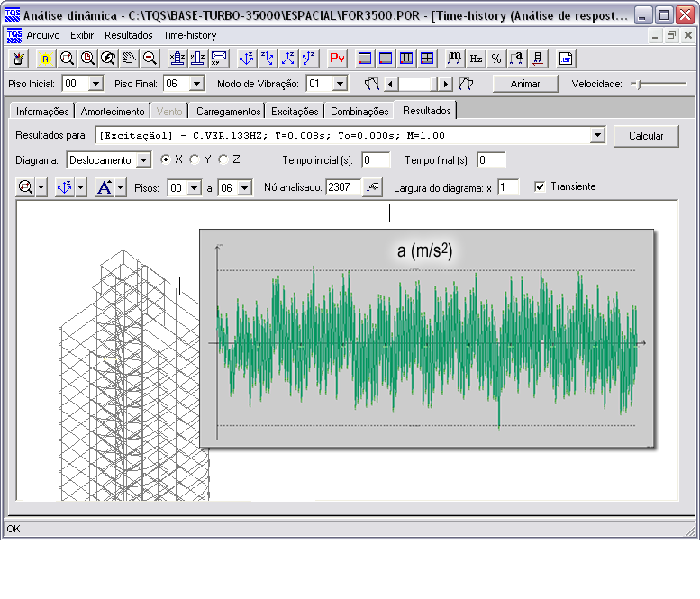The image size is (700, 599).
Task: Click the percent (%) toolbar icon
Action: tap(496, 59)
